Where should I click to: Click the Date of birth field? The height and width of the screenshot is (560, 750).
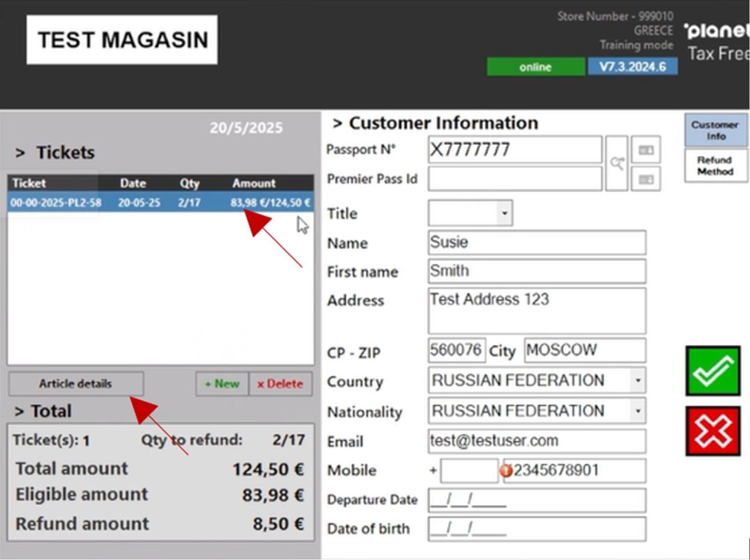[536, 529]
